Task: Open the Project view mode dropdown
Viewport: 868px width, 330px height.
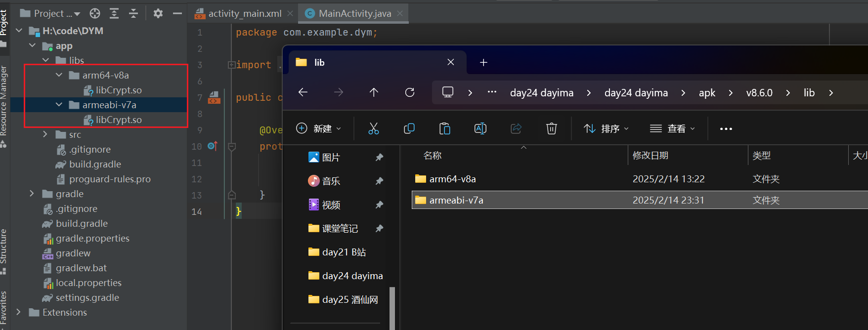Action: coord(50,13)
